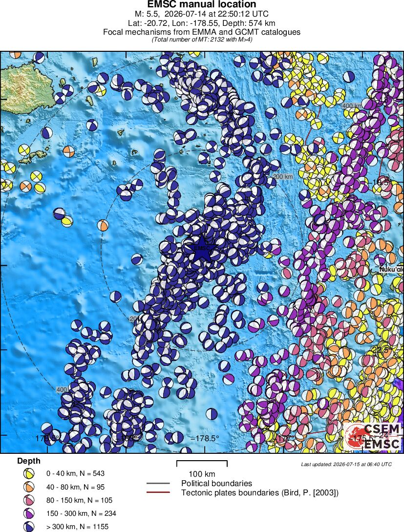
Task: Select the yellow 0 - 40 km legend beachball
Action: coord(29,473)
